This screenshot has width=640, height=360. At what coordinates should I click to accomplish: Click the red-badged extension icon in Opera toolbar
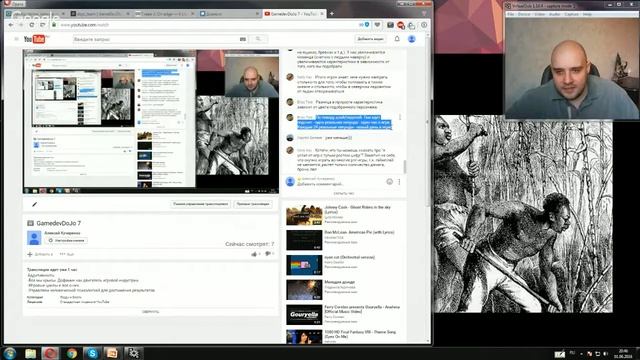pyautogui.click(x=401, y=25)
